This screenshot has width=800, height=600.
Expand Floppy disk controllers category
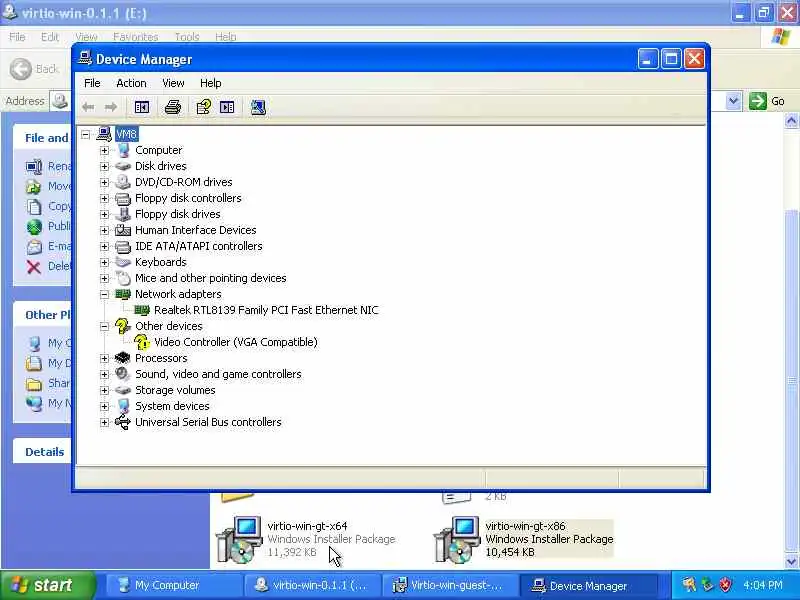click(x=105, y=198)
